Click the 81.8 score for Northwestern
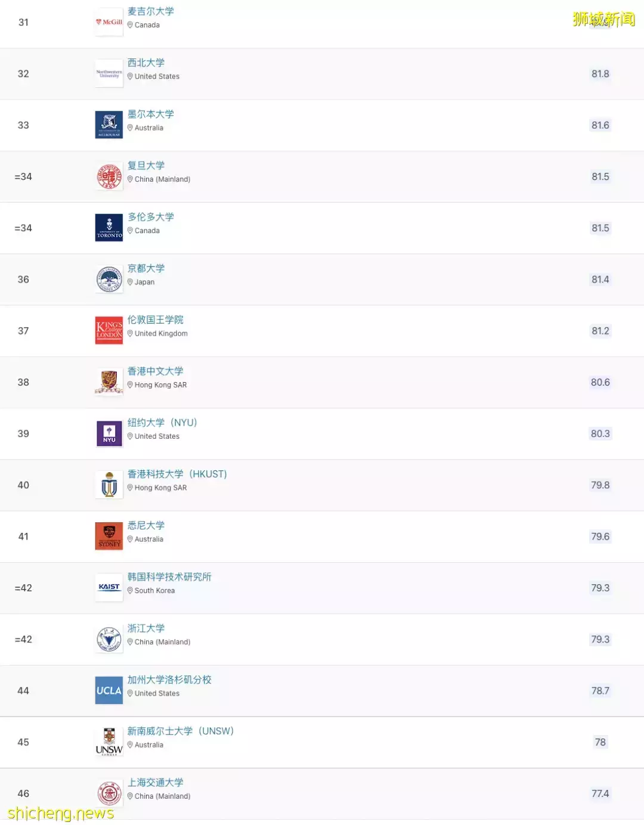This screenshot has height=825, width=644. [600, 74]
